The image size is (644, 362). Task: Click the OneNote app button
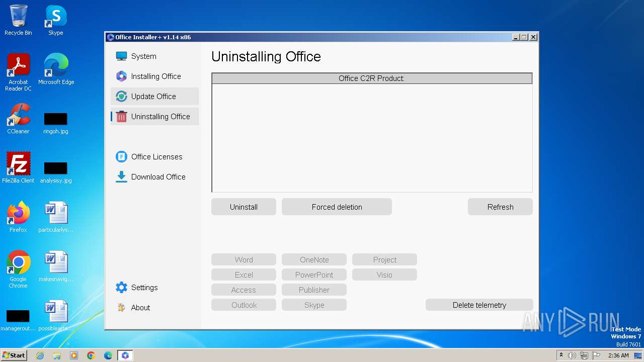pyautogui.click(x=314, y=260)
